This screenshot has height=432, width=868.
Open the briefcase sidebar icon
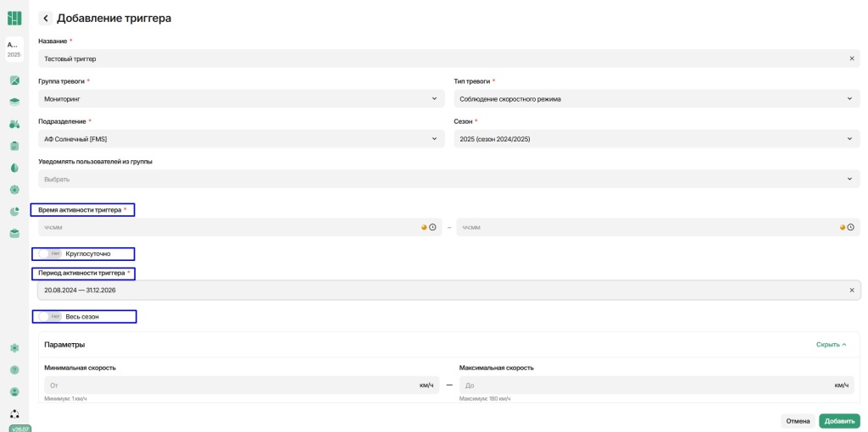coord(14,234)
